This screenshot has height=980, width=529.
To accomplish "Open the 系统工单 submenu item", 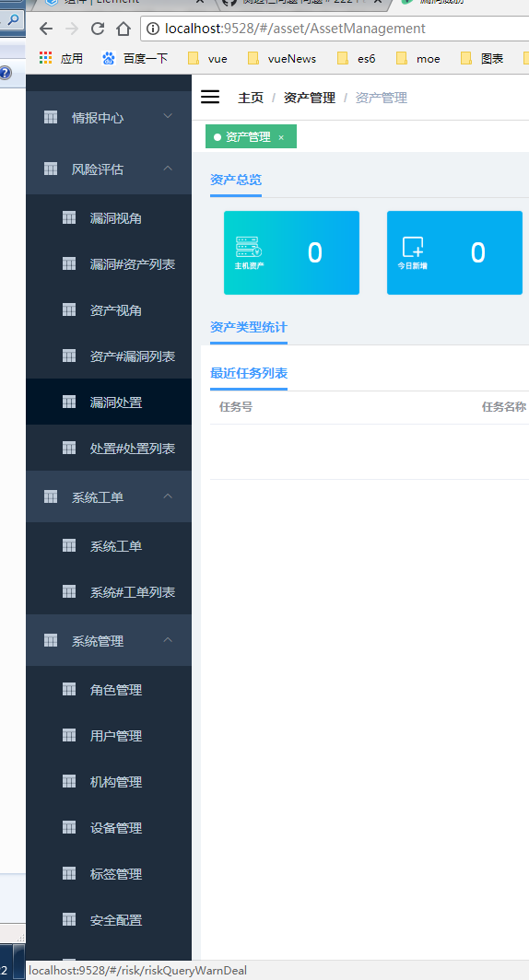I will click(x=109, y=546).
